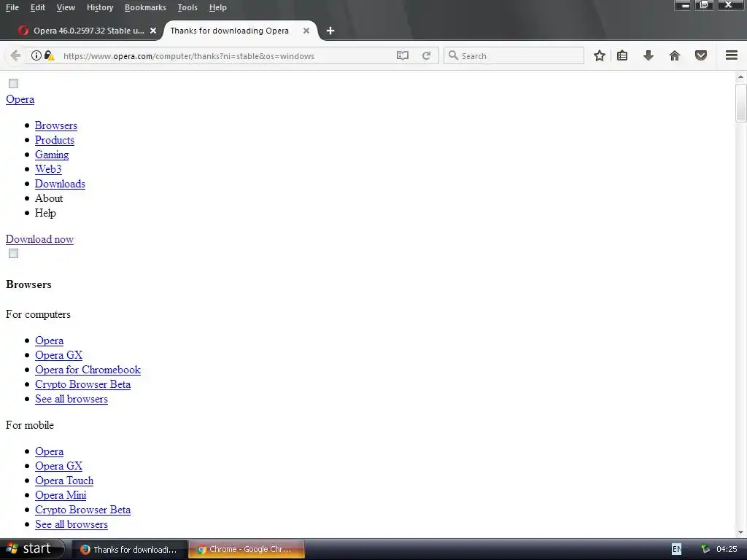Click the magnifier icon in search box
This screenshot has height=560, width=747.
point(454,55)
